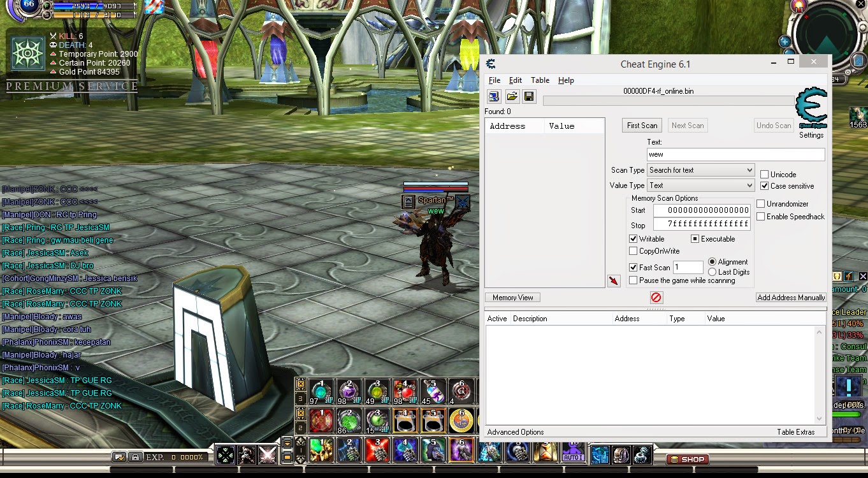Activate bottom hotbar skill slot 1 green
Screen dimensions: 868x478
[321, 450]
